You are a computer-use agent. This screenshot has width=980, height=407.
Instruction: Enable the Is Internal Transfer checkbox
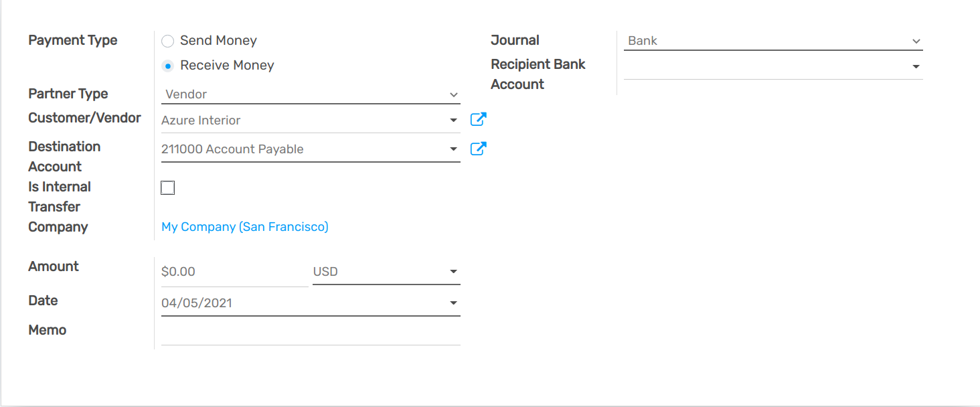(167, 187)
